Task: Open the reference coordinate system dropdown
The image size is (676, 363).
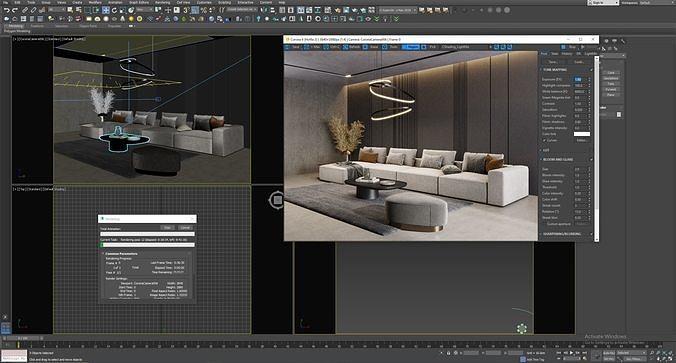Action: tap(145, 9)
